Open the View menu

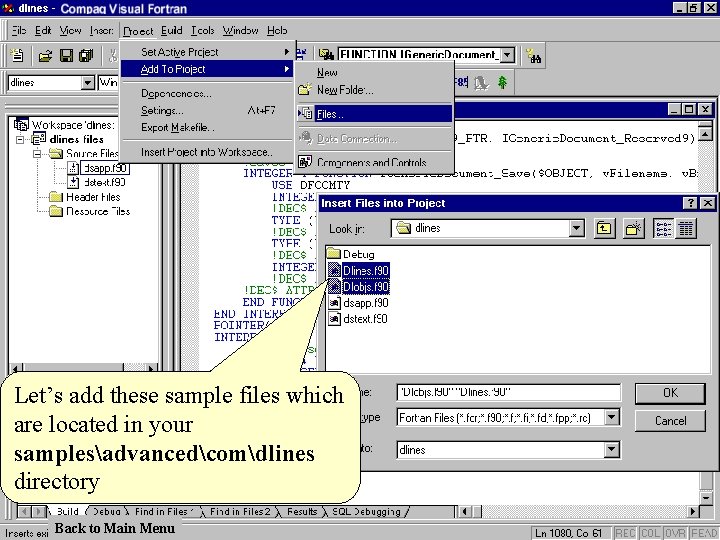[70, 31]
